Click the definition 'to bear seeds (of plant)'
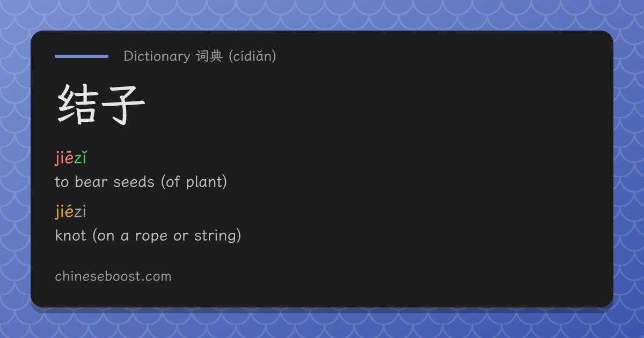 pyautogui.click(x=141, y=182)
